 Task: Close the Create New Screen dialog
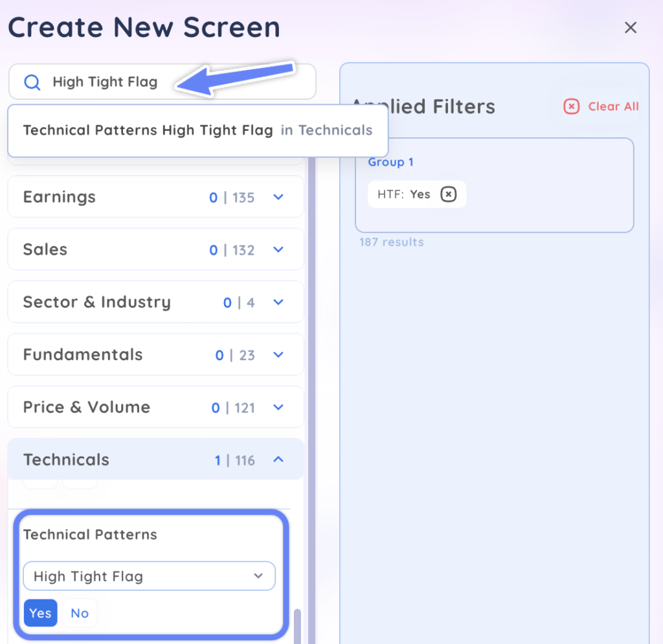click(631, 27)
